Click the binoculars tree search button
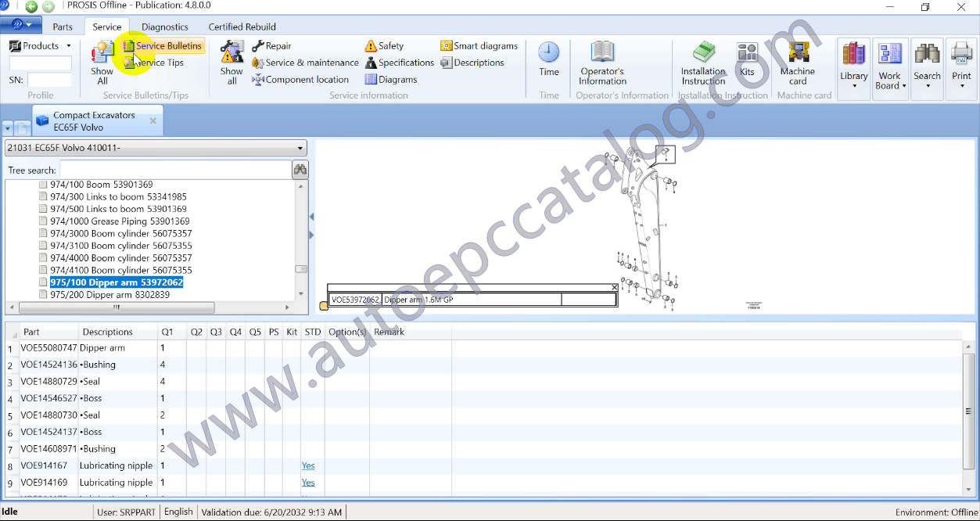The image size is (980, 521). (300, 170)
